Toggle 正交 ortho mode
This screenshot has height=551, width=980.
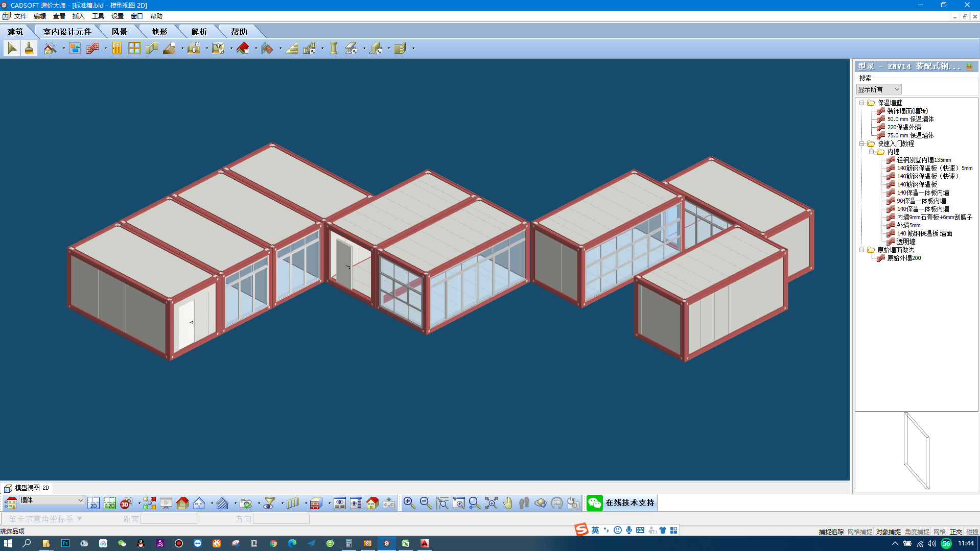click(956, 532)
